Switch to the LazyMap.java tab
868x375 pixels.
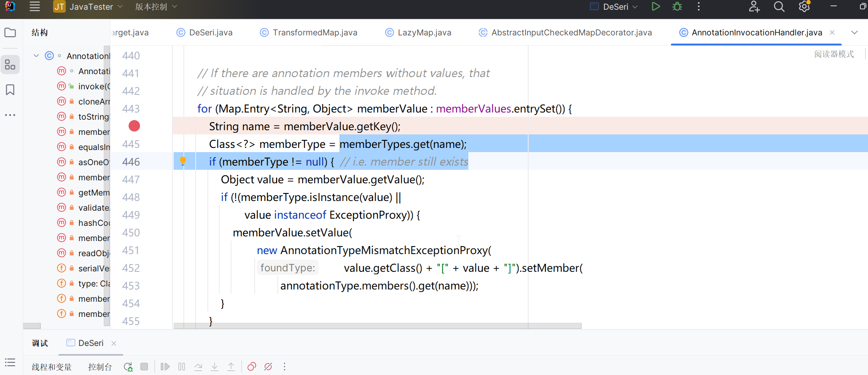pyautogui.click(x=424, y=32)
